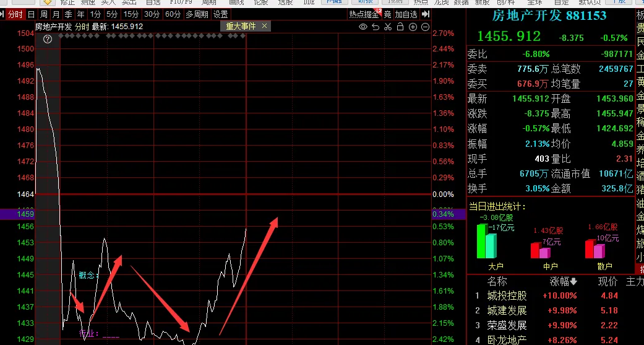The image size is (644, 345).
Task: Toggle chart visibility with the eye icon
Action: coord(363,27)
